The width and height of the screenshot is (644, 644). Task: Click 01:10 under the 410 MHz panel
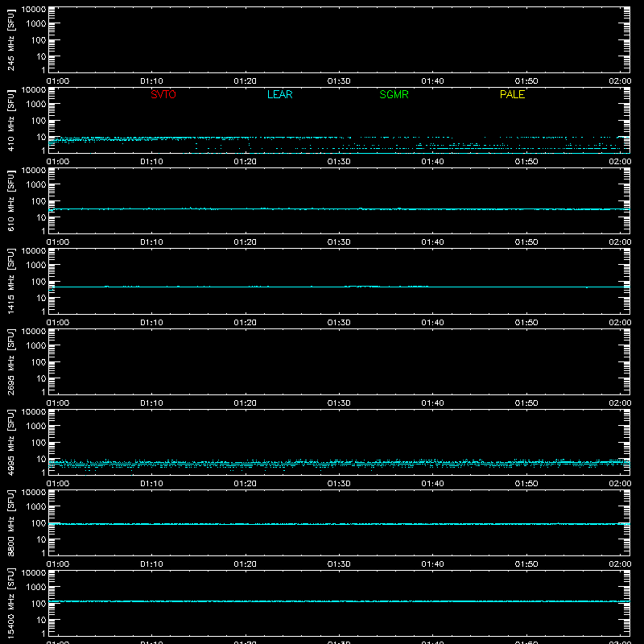pos(151,162)
